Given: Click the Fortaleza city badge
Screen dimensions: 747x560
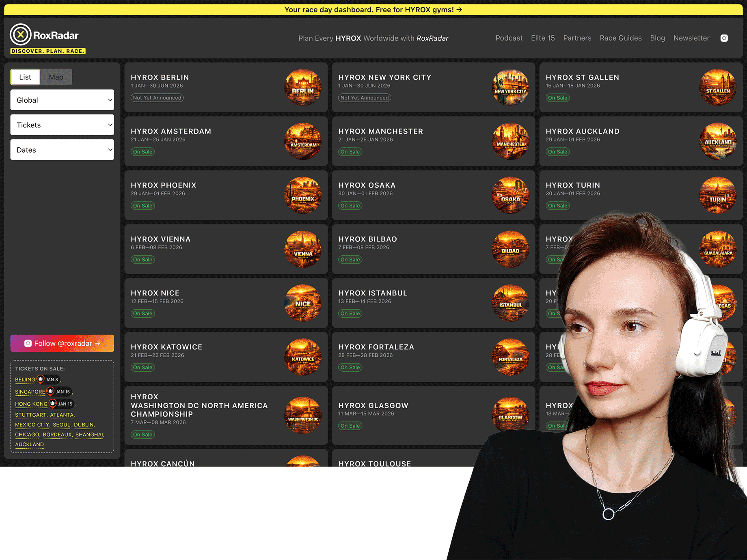Looking at the screenshot, I should point(510,358).
